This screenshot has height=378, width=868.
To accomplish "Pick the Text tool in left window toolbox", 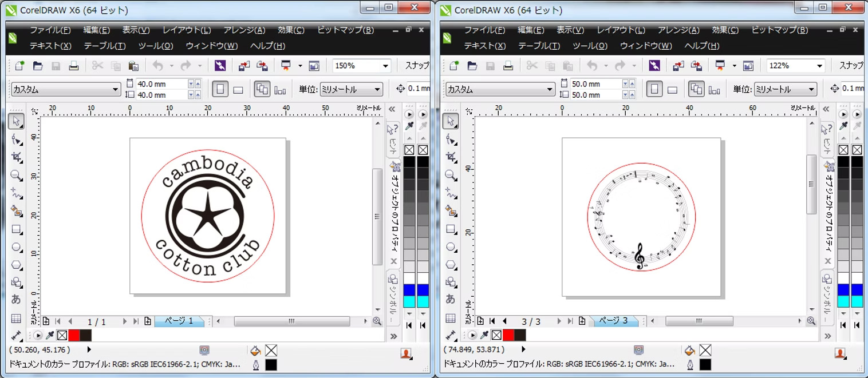I will tap(17, 299).
